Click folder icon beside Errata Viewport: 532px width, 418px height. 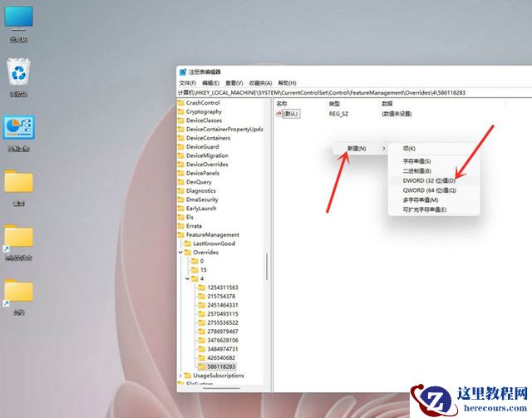(181, 226)
